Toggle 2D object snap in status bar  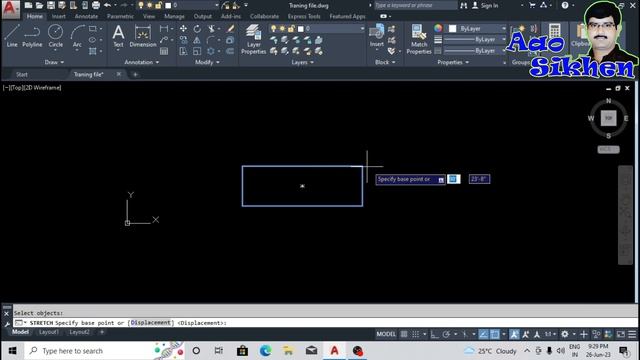[x=495, y=334]
